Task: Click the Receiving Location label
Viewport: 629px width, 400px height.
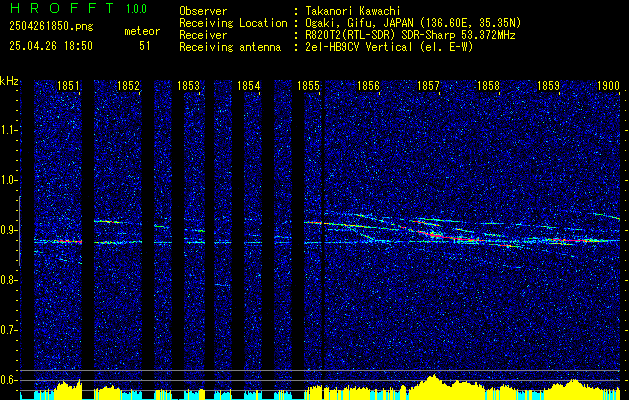Action: 233,23
